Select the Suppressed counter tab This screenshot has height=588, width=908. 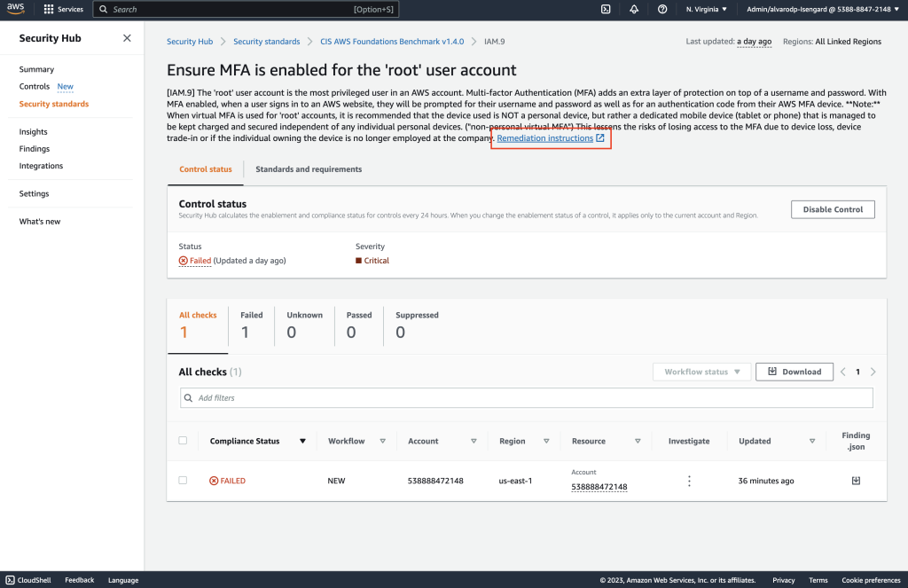(x=417, y=325)
